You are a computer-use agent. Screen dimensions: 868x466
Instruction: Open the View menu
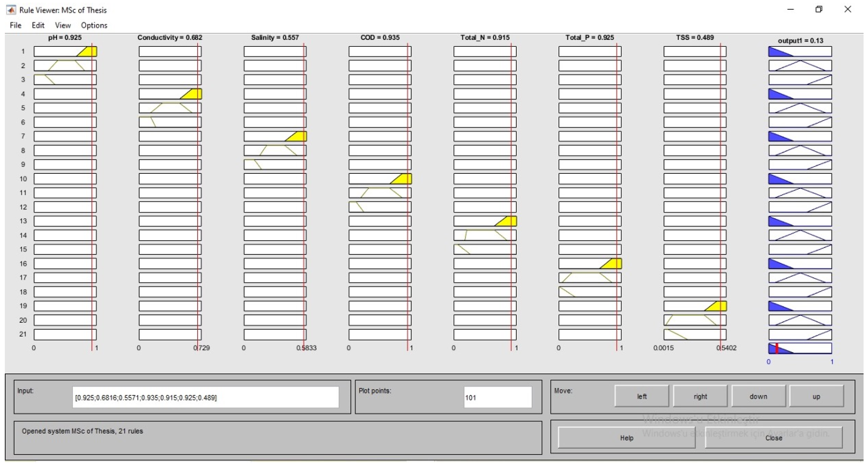[63, 25]
